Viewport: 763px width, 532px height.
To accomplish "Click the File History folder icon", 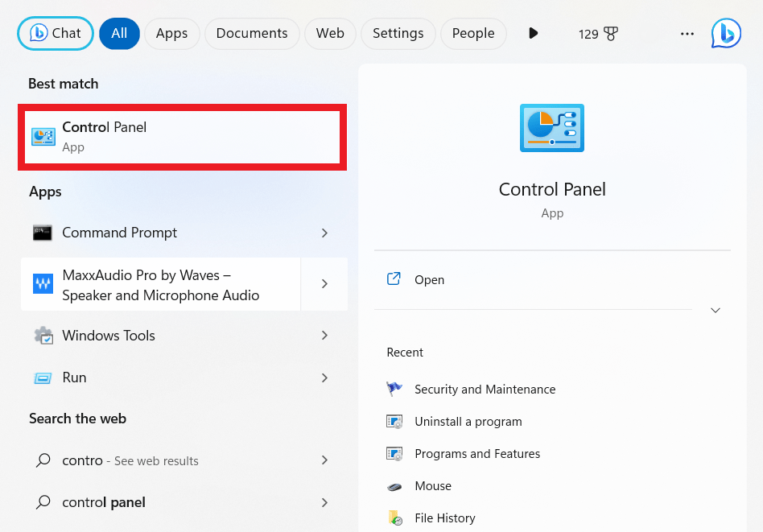I will [395, 518].
